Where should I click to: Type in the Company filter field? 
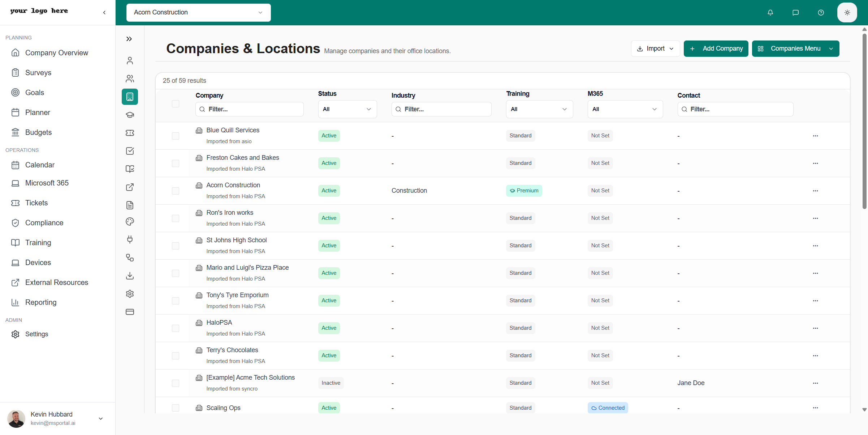pyautogui.click(x=249, y=109)
